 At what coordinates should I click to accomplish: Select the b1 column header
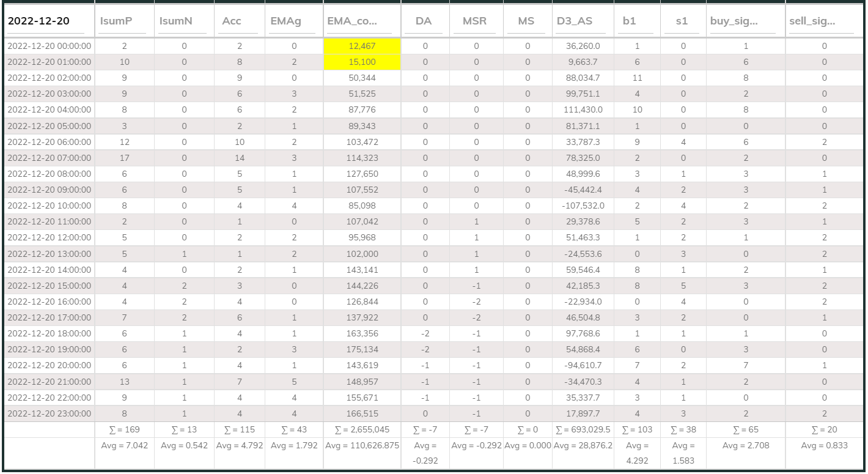click(x=629, y=21)
